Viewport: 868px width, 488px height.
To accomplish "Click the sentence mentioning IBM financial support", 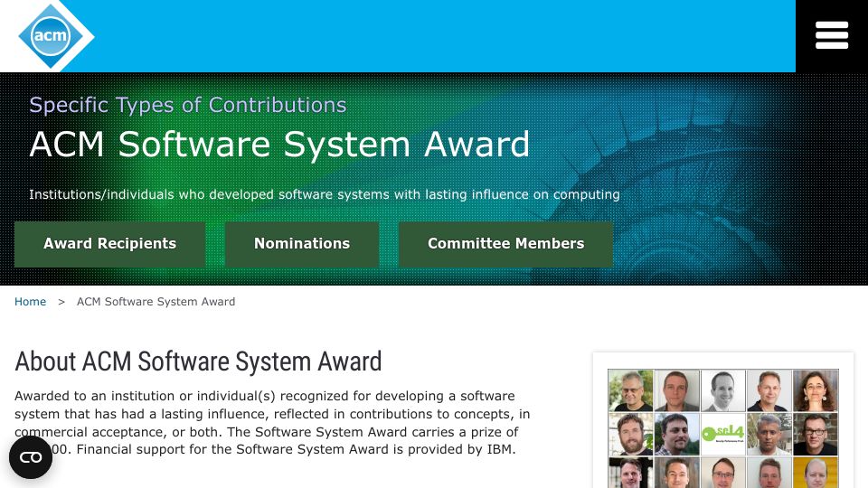I will click(297, 449).
